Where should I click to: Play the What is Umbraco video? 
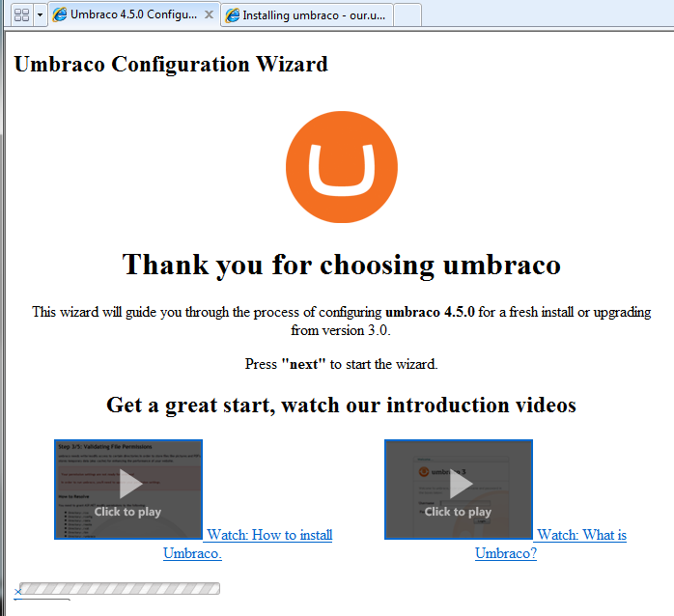pyautogui.click(x=459, y=490)
